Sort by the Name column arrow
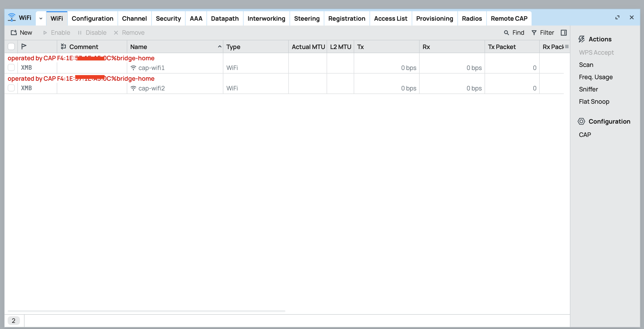Screen dimensions: 644x329 click(x=219, y=47)
